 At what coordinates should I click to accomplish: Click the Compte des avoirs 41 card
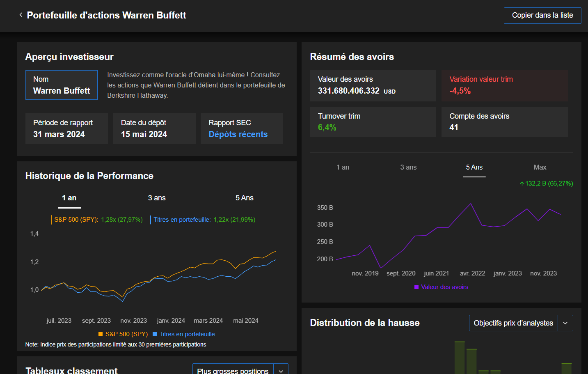pyautogui.click(x=505, y=122)
